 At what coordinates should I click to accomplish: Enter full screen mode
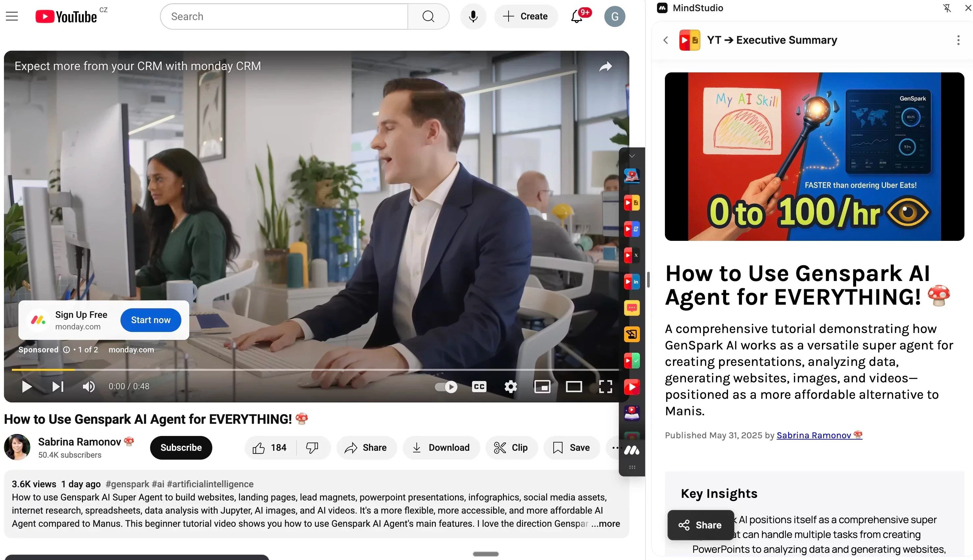(x=605, y=387)
